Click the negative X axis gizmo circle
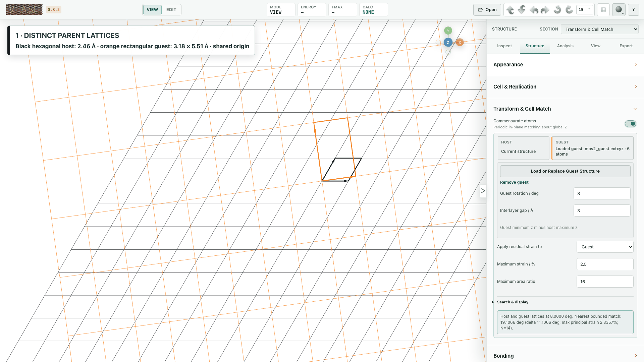The width and height of the screenshot is (644, 362). (x=438, y=42)
